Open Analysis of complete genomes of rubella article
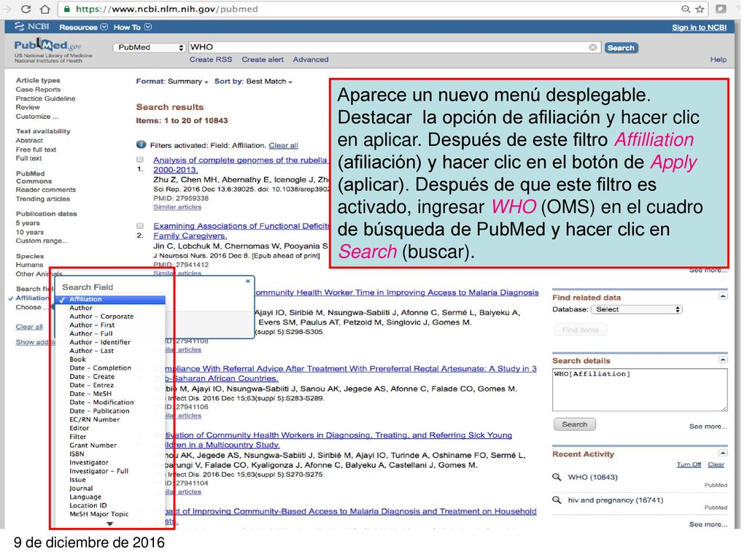747x560 pixels. point(240,165)
